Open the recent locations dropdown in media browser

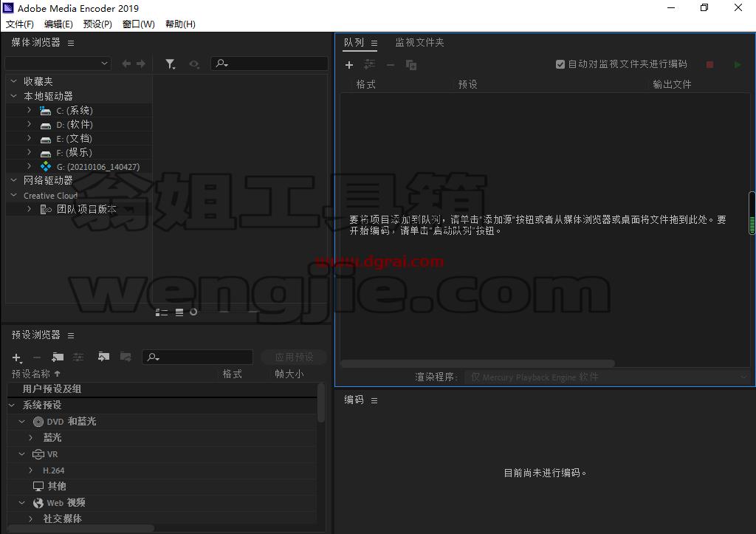tap(58, 64)
